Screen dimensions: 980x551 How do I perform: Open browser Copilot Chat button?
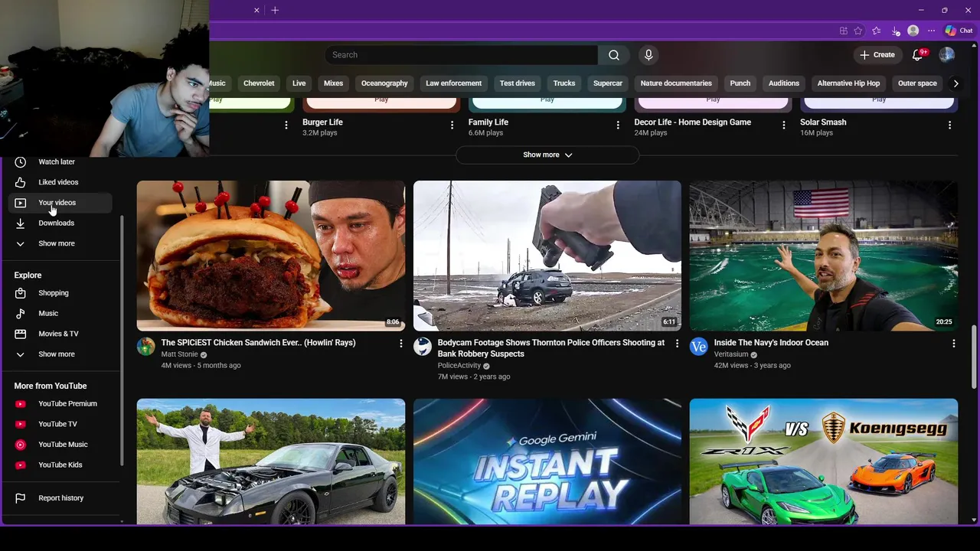pos(959,31)
